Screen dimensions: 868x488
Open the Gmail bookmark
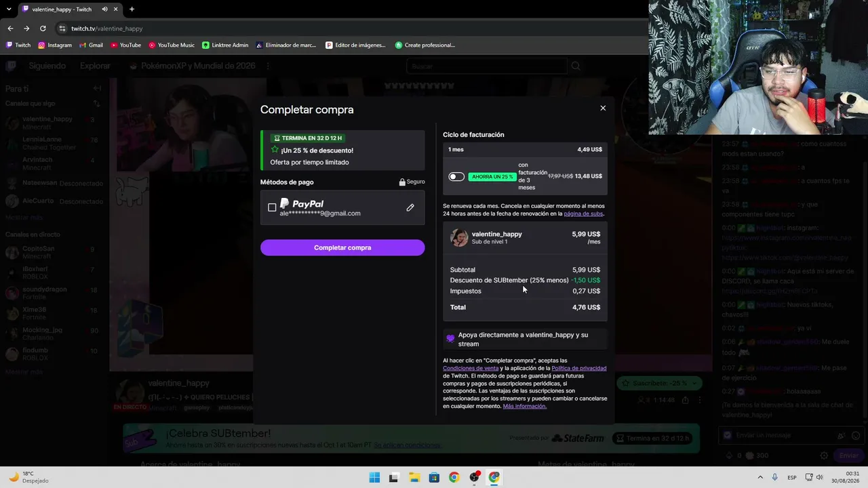(x=91, y=45)
